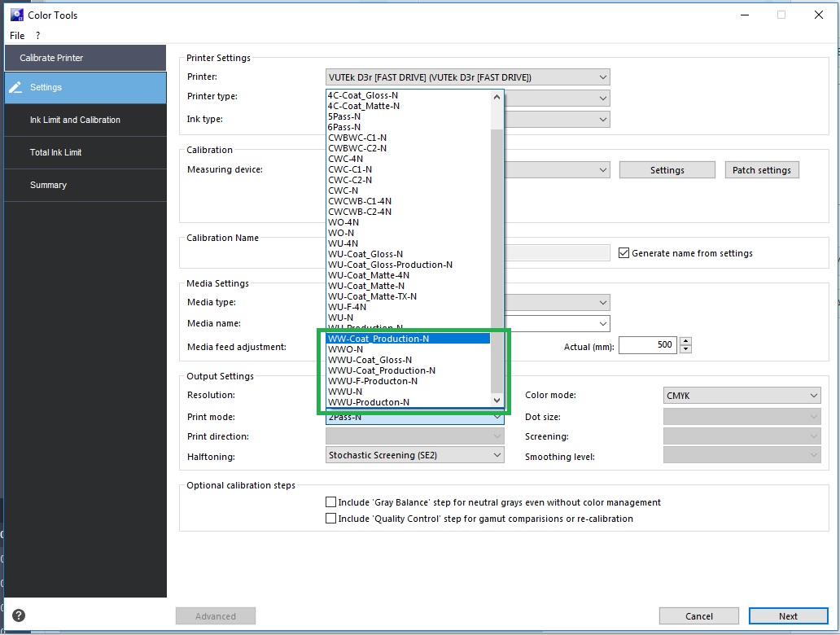Select WWU-F-Producton-N entry

tap(409, 381)
